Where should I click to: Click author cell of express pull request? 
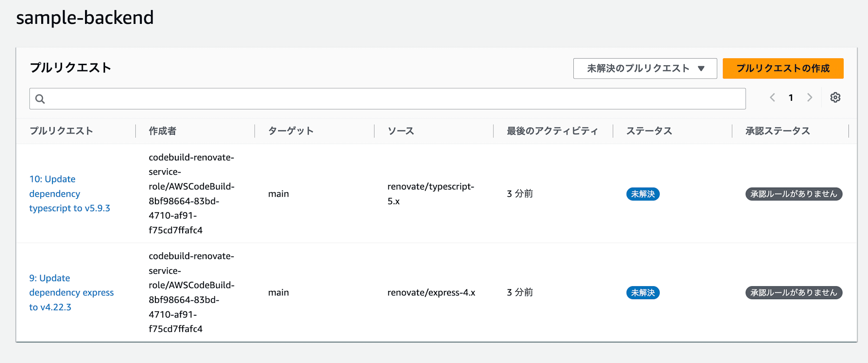coord(191,293)
